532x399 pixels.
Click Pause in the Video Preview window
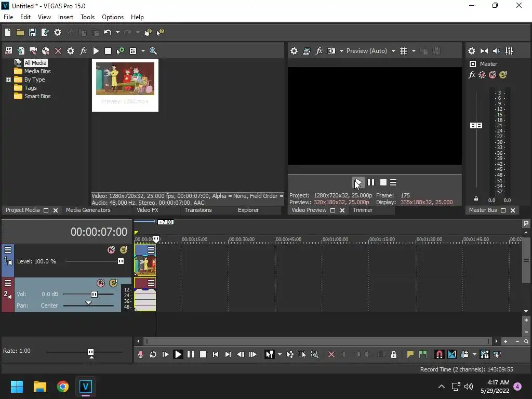coord(371,182)
